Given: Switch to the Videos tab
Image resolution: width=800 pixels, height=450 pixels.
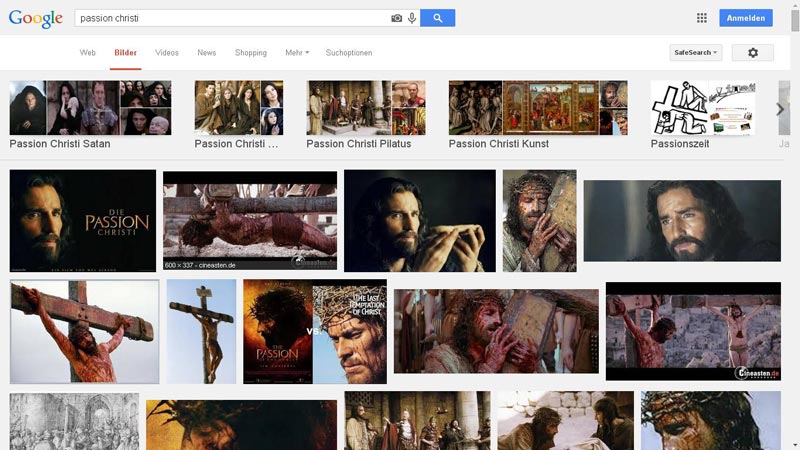Looking at the screenshot, I should pos(167,53).
